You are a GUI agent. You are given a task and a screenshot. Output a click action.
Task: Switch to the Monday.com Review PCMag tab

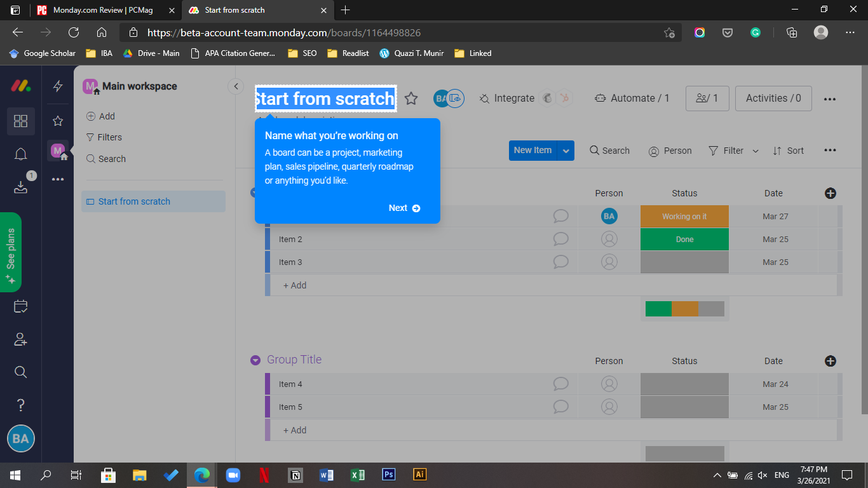coord(105,10)
